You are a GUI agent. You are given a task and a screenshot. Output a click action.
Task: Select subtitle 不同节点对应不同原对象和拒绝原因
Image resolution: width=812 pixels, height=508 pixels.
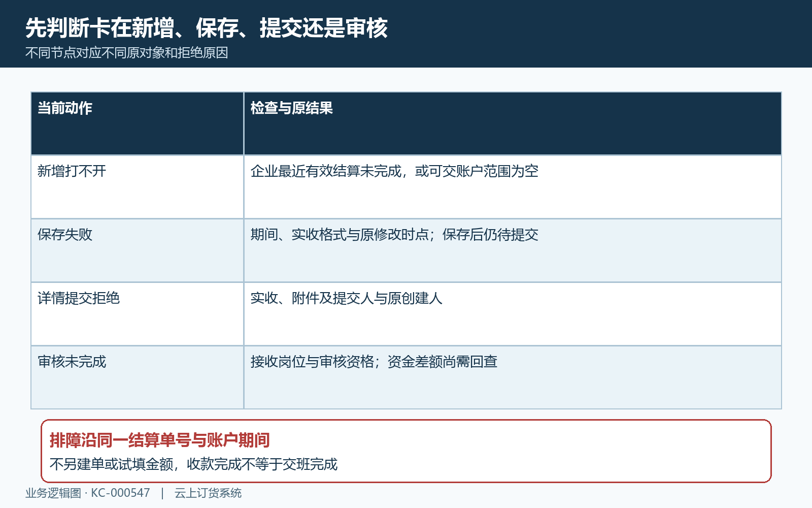click(127, 53)
